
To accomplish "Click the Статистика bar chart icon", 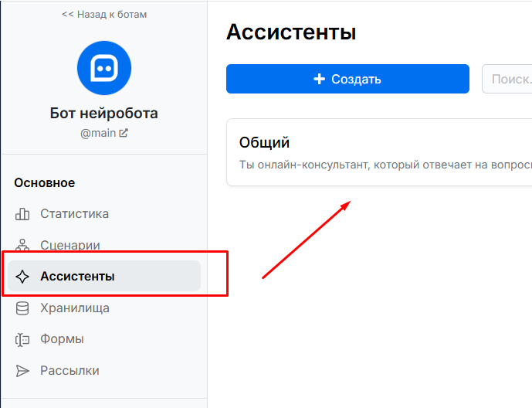I will tap(22, 214).
